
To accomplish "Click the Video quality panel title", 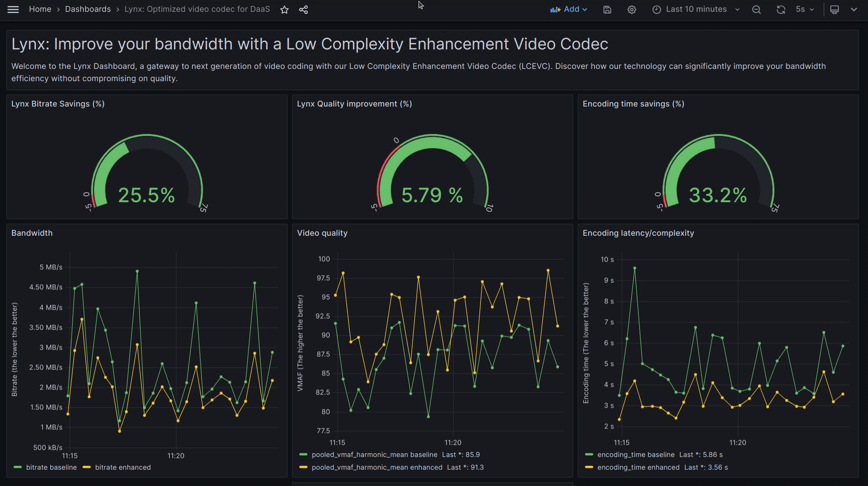I will (322, 233).
